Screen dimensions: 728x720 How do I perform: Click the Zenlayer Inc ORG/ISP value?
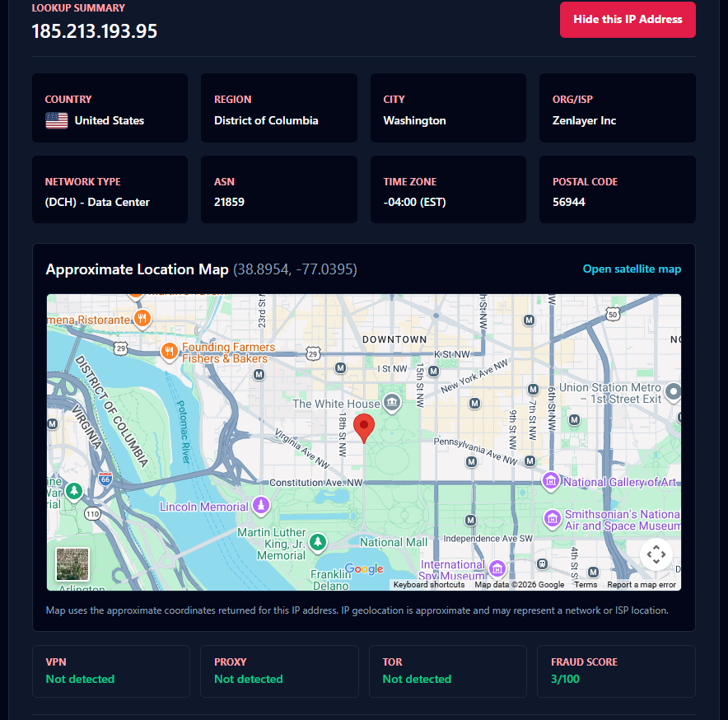pos(584,121)
